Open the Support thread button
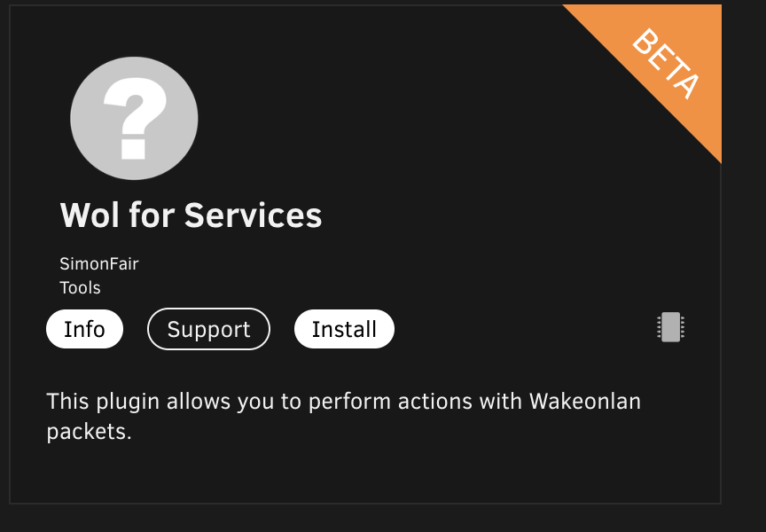This screenshot has width=766, height=532. click(208, 329)
